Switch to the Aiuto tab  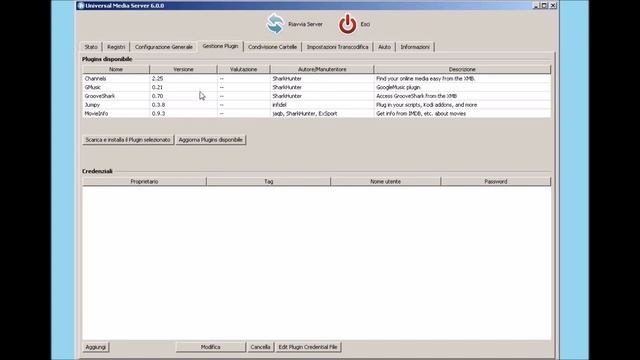click(x=384, y=47)
